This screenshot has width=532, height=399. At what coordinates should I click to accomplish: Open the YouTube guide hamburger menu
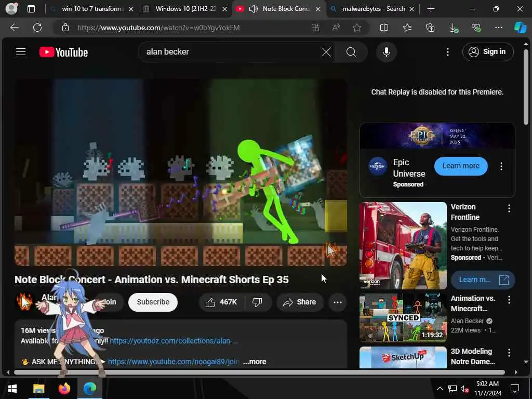click(21, 52)
